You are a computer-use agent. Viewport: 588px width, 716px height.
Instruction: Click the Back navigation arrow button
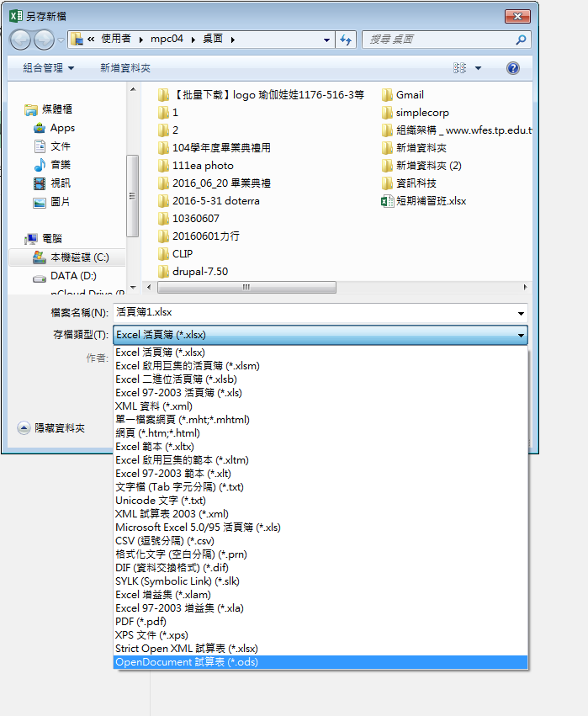coord(20,40)
